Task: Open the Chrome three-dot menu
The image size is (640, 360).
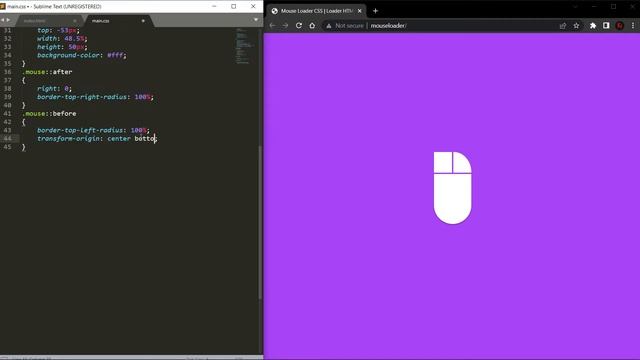Action: (x=633, y=26)
